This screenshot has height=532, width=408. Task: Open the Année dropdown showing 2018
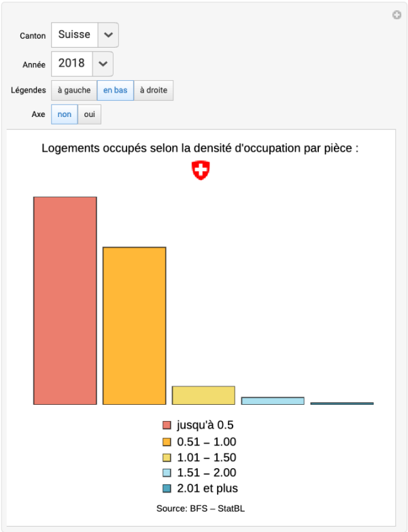[72, 63]
